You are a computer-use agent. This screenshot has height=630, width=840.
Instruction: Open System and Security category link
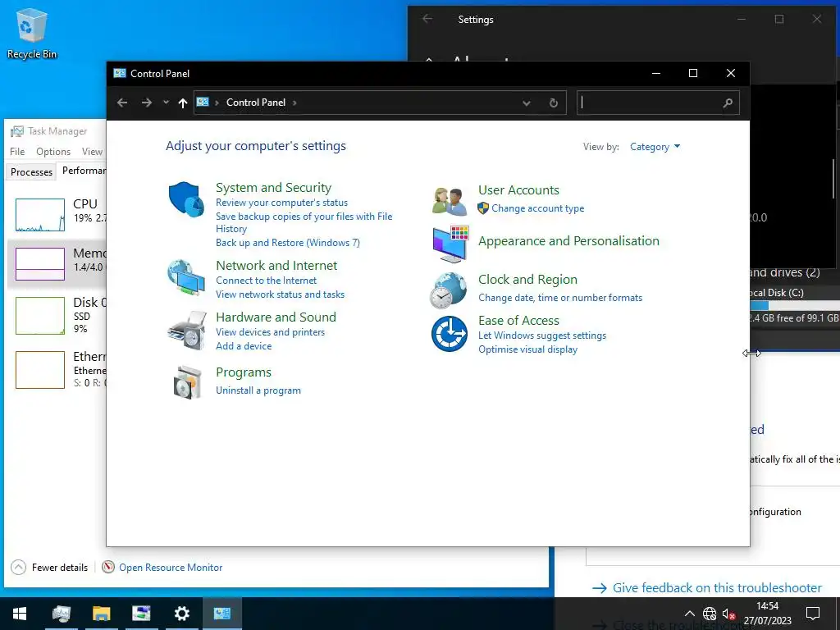(273, 188)
